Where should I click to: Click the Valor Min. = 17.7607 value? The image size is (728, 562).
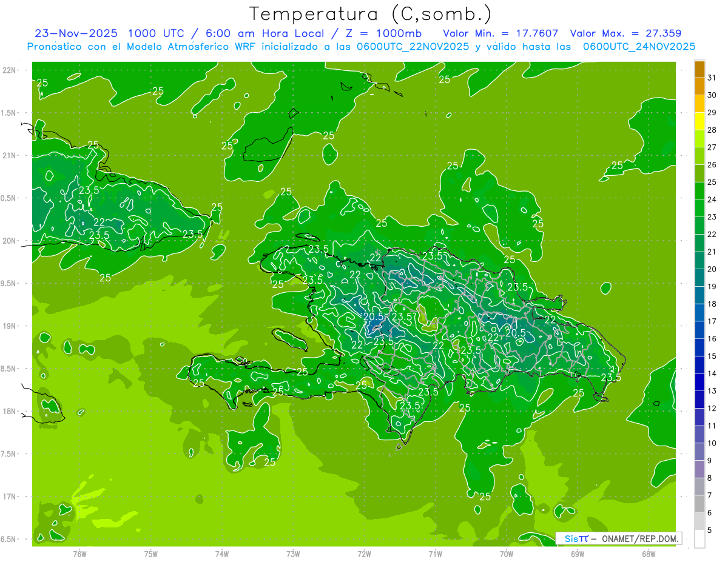point(500,33)
